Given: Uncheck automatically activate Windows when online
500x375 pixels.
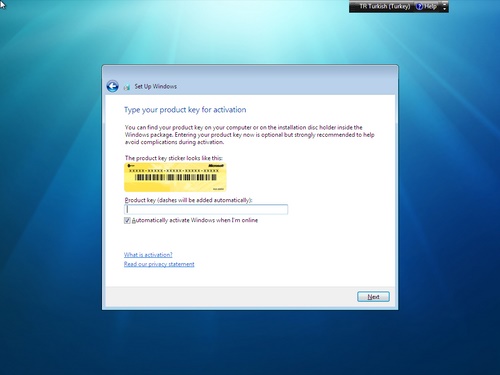Looking at the screenshot, I should [x=127, y=220].
